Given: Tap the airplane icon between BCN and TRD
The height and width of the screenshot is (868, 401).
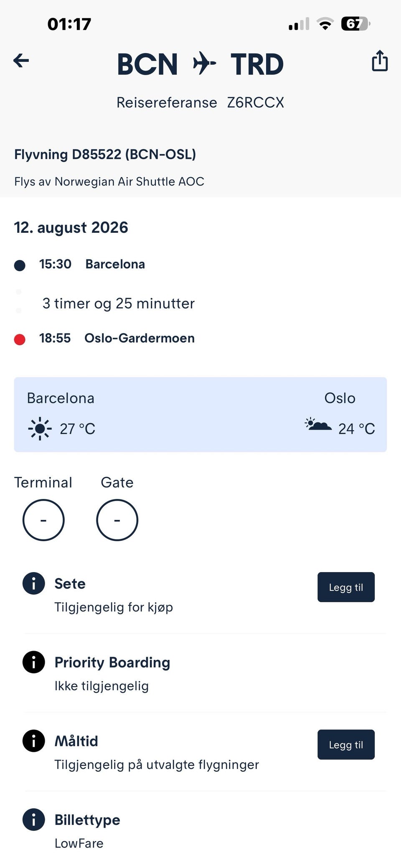Looking at the screenshot, I should pyautogui.click(x=204, y=64).
